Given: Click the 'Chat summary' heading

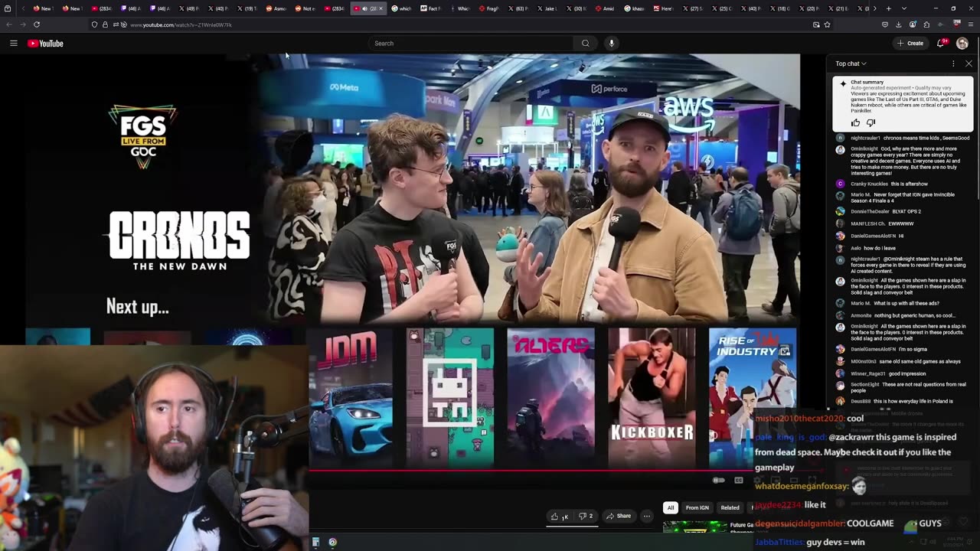Looking at the screenshot, I should (867, 82).
